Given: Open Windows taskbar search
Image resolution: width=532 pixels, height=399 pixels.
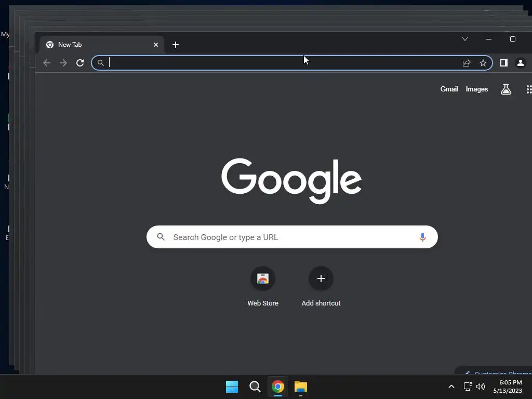Looking at the screenshot, I should [255, 387].
